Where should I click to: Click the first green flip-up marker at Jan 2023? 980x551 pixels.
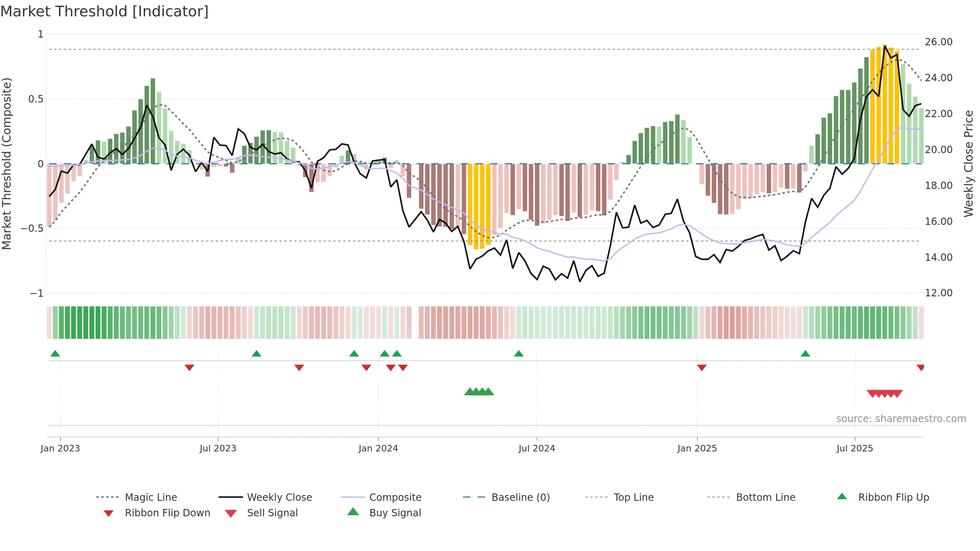tap(55, 353)
